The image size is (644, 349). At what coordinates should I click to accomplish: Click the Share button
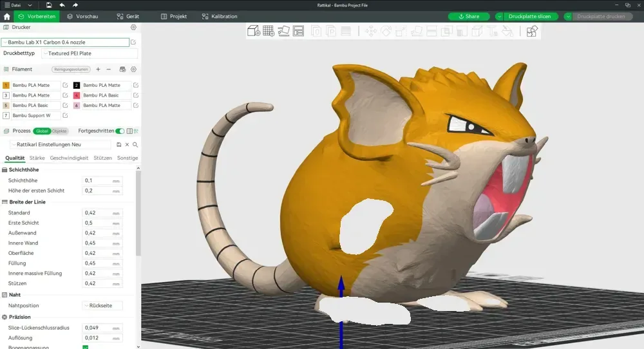coord(469,17)
